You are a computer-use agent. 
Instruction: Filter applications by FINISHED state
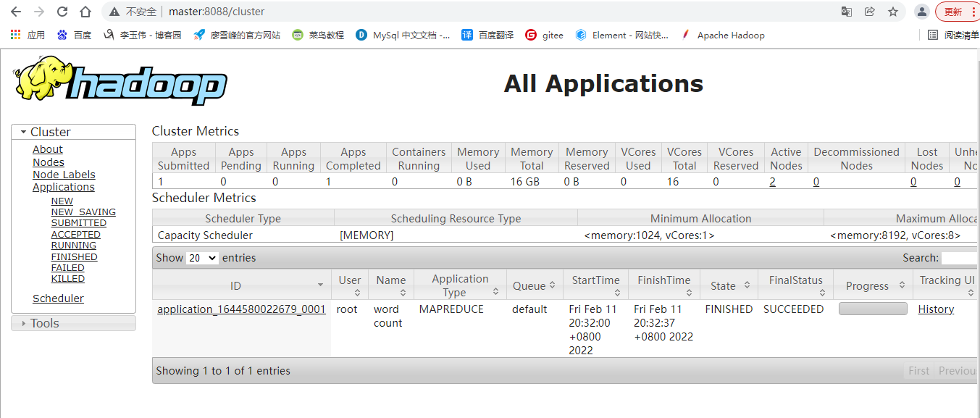[75, 256]
